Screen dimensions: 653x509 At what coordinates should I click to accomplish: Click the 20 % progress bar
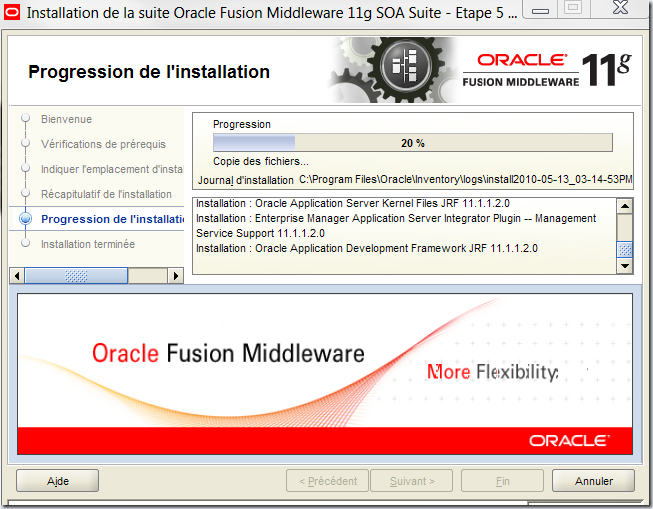pos(413,143)
